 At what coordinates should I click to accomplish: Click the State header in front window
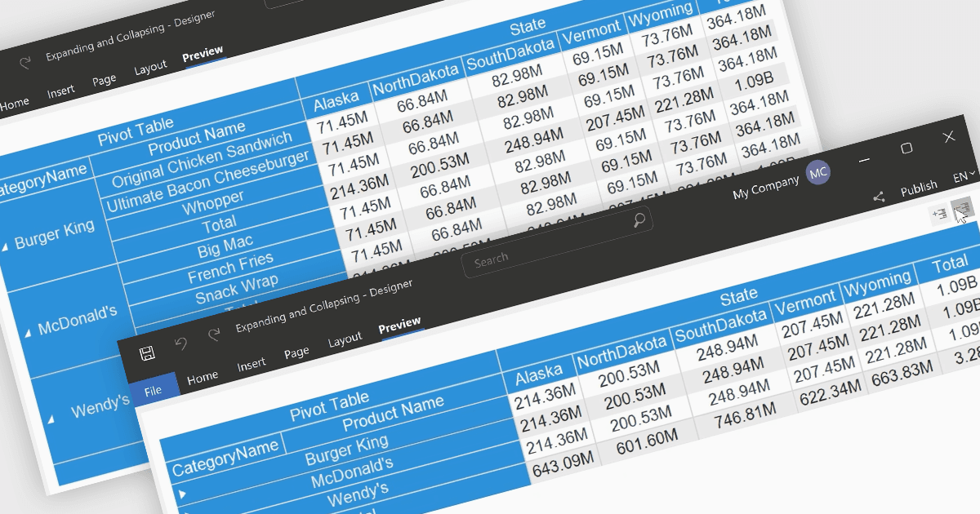pyautogui.click(x=738, y=295)
